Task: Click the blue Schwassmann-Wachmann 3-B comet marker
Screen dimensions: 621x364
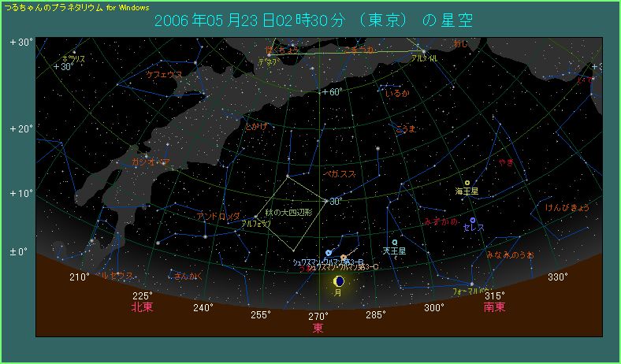Action: click(x=329, y=252)
